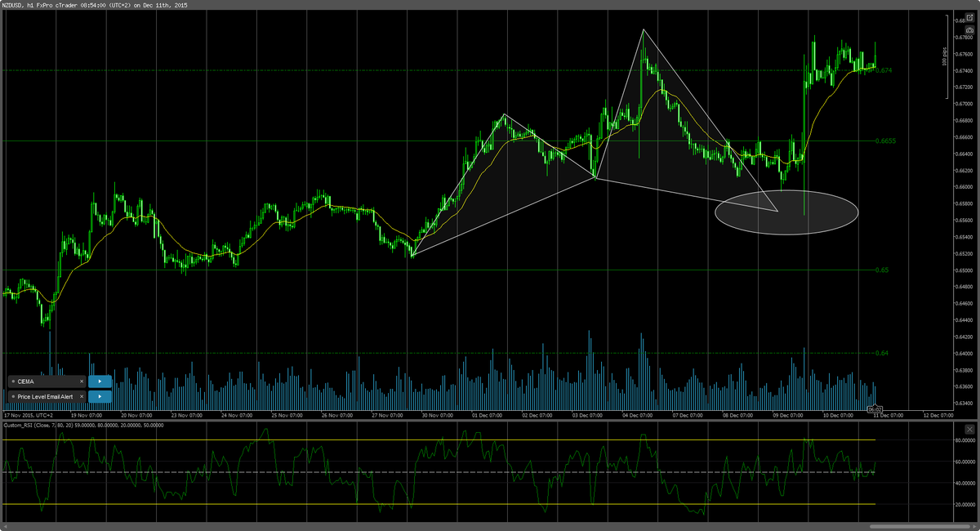This screenshot has height=531, width=980.
Task: Click the 0.64 horizontal line label
Action: tap(882, 353)
